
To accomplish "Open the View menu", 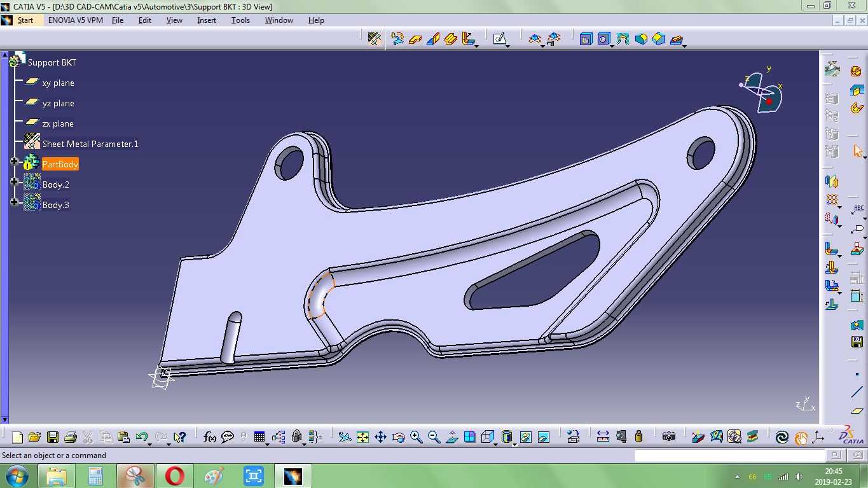I will (174, 20).
